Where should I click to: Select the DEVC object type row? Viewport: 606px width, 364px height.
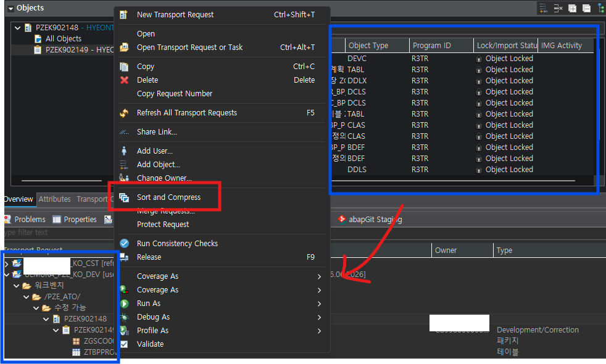click(462, 59)
